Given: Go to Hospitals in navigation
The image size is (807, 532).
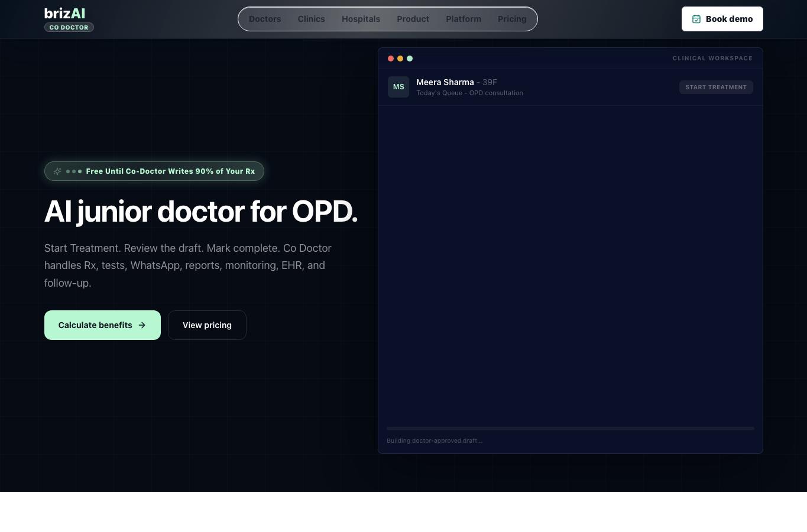Looking at the screenshot, I should 361,19.
